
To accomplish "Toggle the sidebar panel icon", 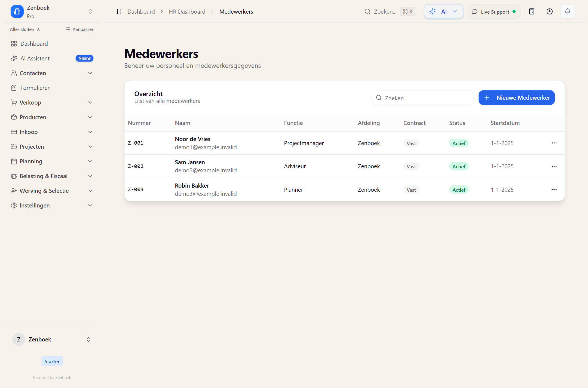I will [x=118, y=11].
